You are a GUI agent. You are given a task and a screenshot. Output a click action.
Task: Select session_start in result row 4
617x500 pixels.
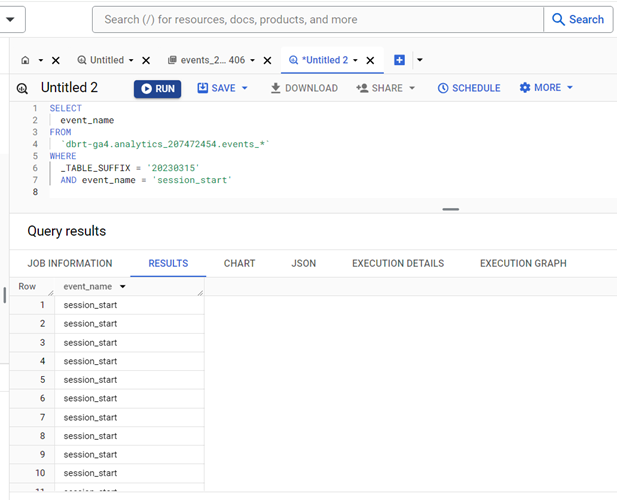click(91, 361)
